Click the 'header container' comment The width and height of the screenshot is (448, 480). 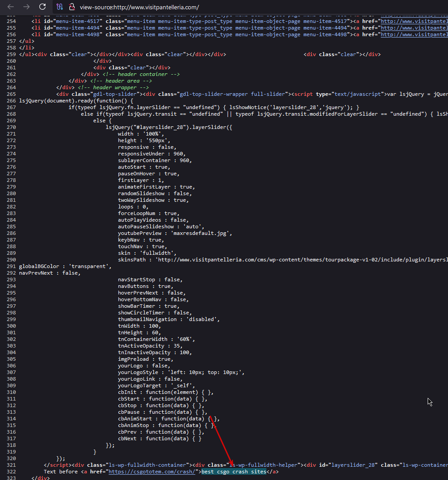pos(141,74)
